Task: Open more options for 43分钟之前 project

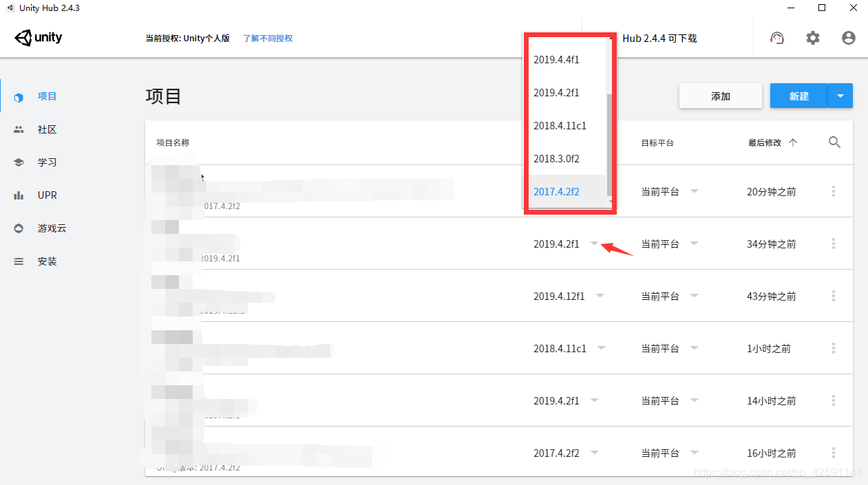Action: [834, 297]
